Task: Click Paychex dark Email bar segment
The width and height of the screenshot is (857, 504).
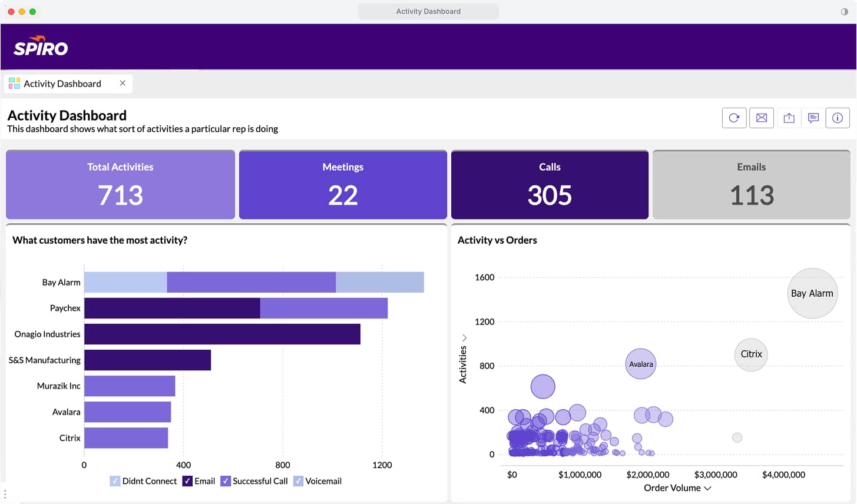Action: coord(172,308)
